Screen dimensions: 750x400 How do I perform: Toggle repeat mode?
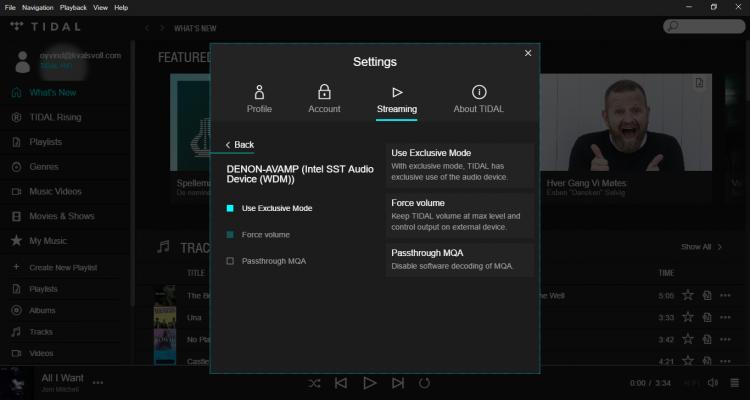point(424,383)
